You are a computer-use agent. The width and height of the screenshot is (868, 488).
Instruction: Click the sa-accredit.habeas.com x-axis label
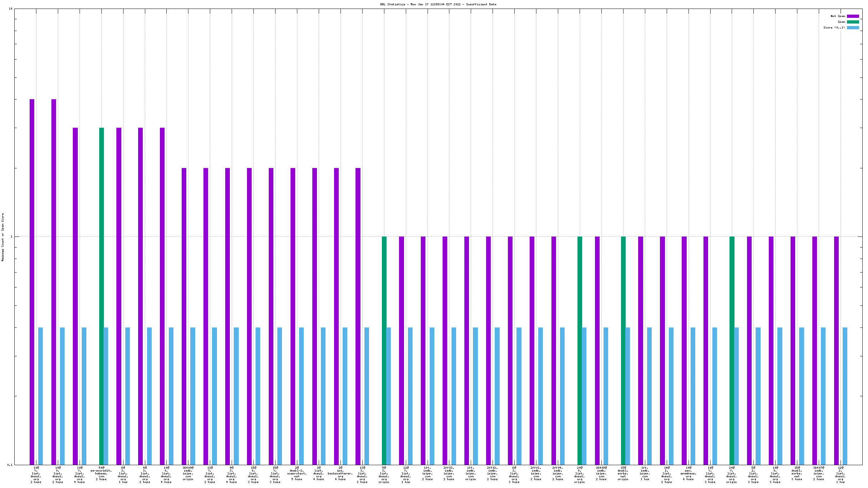(x=101, y=473)
